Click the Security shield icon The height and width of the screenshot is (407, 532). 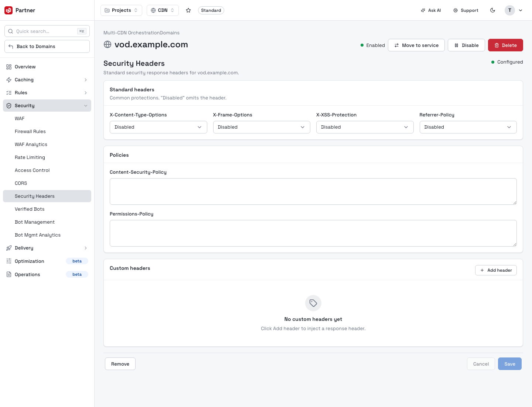pos(9,106)
